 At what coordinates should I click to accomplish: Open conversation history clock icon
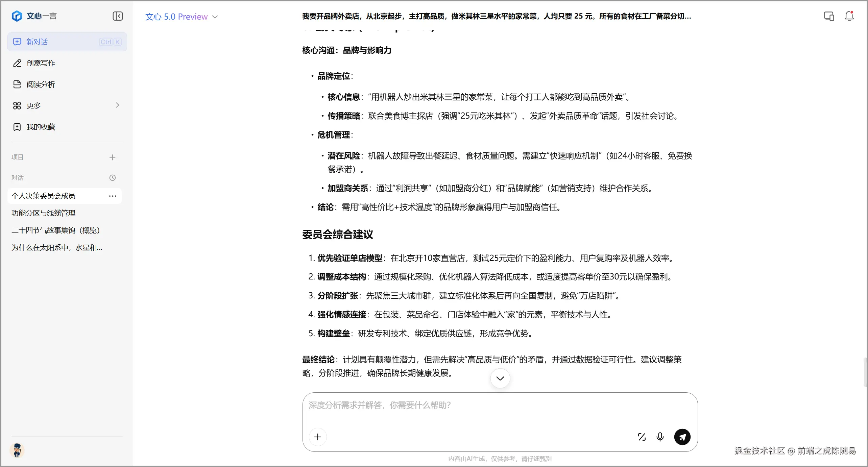tap(113, 178)
